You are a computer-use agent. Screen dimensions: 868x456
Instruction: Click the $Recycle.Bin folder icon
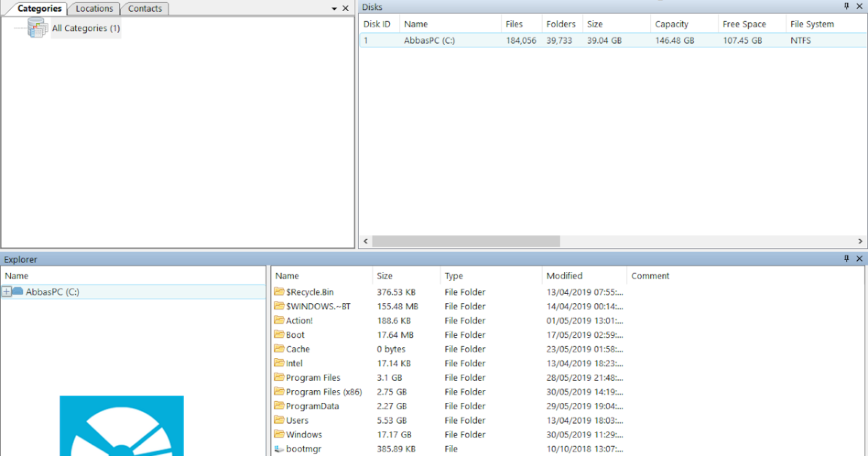click(279, 292)
